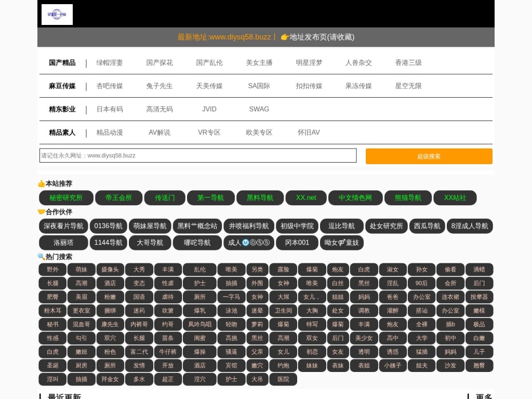
Task: Focus the search input field
Action: click(198, 155)
